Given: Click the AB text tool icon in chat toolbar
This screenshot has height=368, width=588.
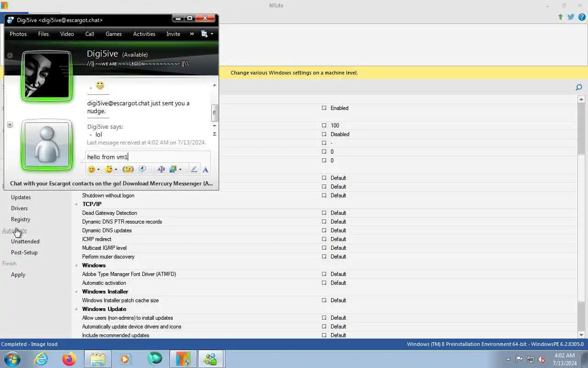Looking at the screenshot, I should 161,169.
